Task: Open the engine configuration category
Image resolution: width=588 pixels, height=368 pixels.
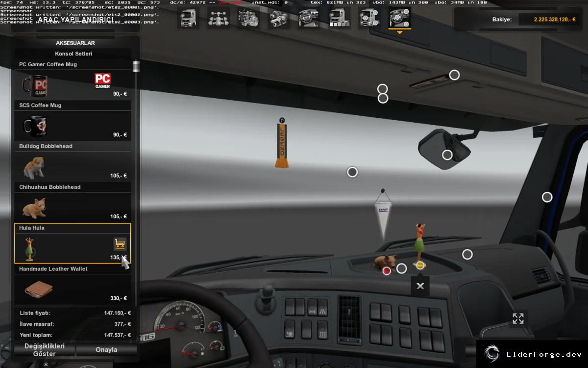Action: 248,18
